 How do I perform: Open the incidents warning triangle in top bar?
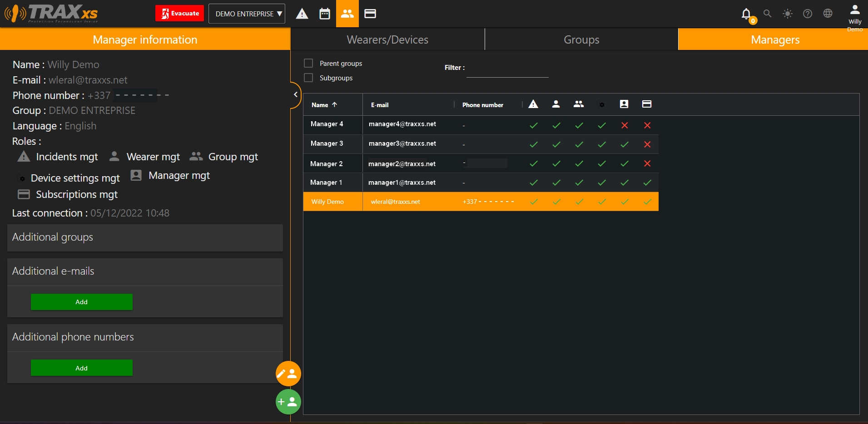302,14
